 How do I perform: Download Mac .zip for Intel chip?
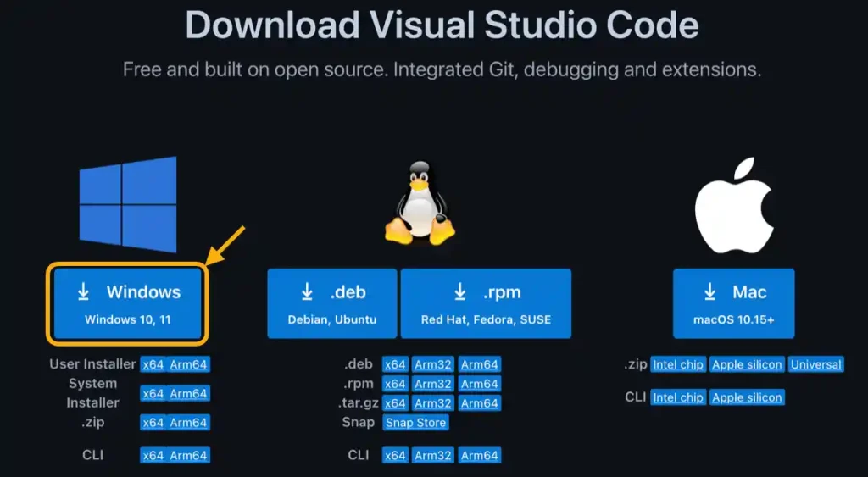click(x=678, y=364)
